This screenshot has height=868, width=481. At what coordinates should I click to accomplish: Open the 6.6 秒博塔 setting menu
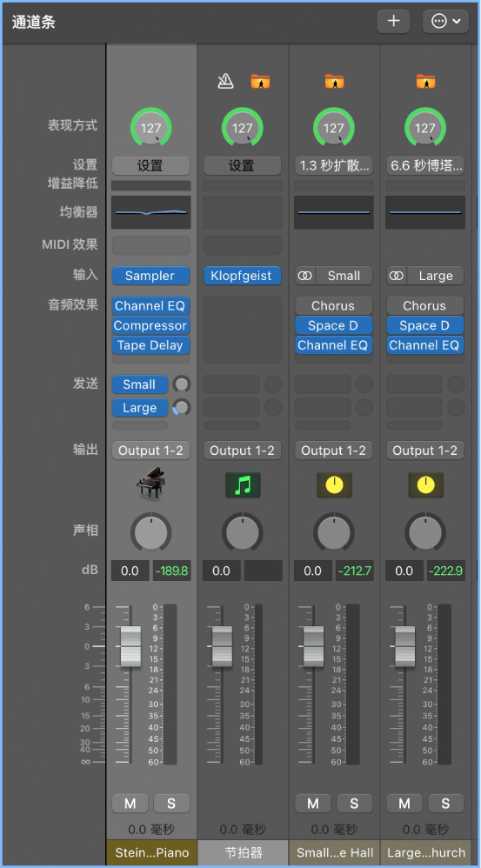tap(425, 165)
